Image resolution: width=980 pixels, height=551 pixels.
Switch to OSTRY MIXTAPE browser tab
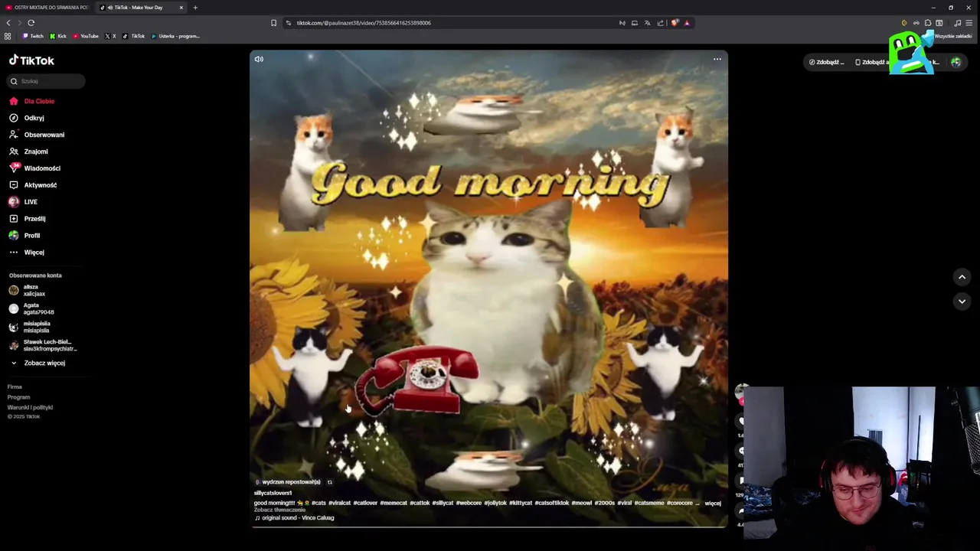47,8
